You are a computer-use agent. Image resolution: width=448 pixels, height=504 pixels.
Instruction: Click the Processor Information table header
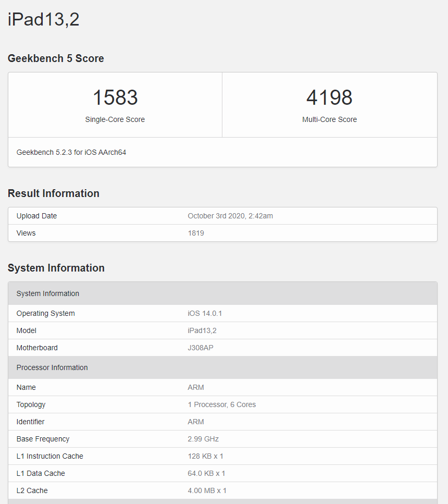[222, 367]
